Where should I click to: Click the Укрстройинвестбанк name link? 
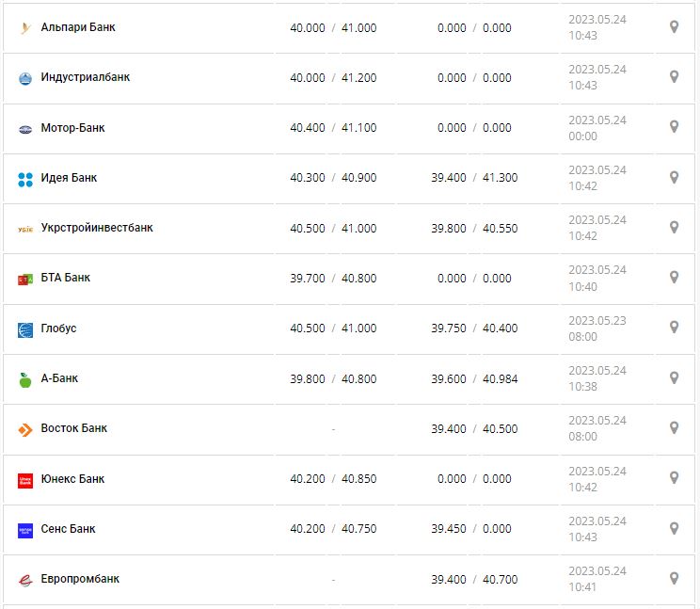pyautogui.click(x=97, y=228)
